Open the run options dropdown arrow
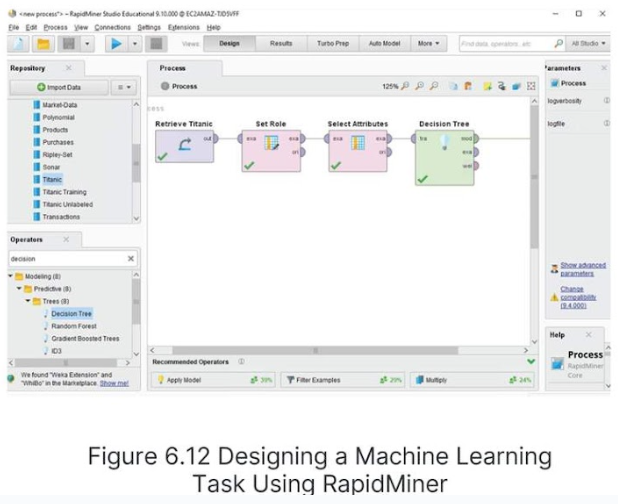This screenshot has width=618, height=504. point(135,43)
